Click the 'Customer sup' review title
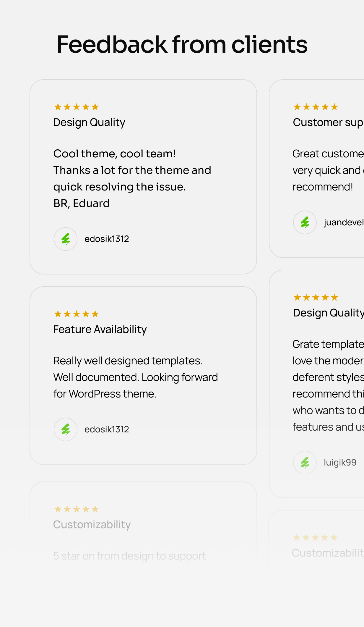This screenshot has width=364, height=627. [x=328, y=122]
